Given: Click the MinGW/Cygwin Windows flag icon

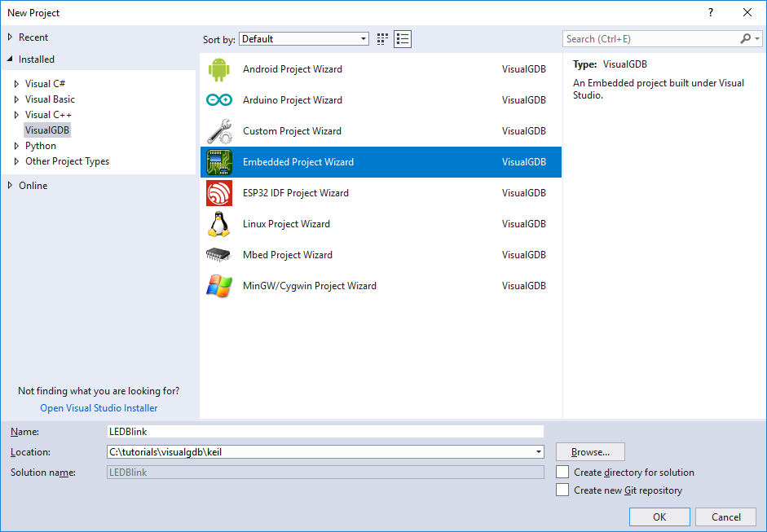Looking at the screenshot, I should [x=218, y=286].
